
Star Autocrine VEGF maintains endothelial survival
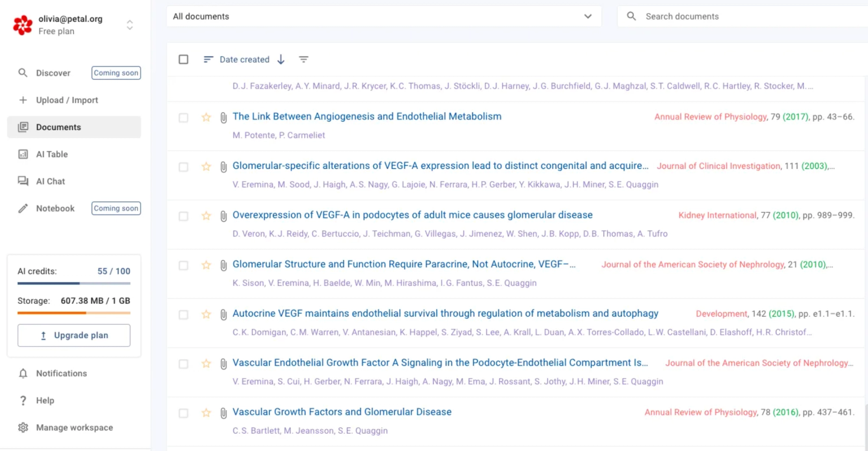click(206, 314)
